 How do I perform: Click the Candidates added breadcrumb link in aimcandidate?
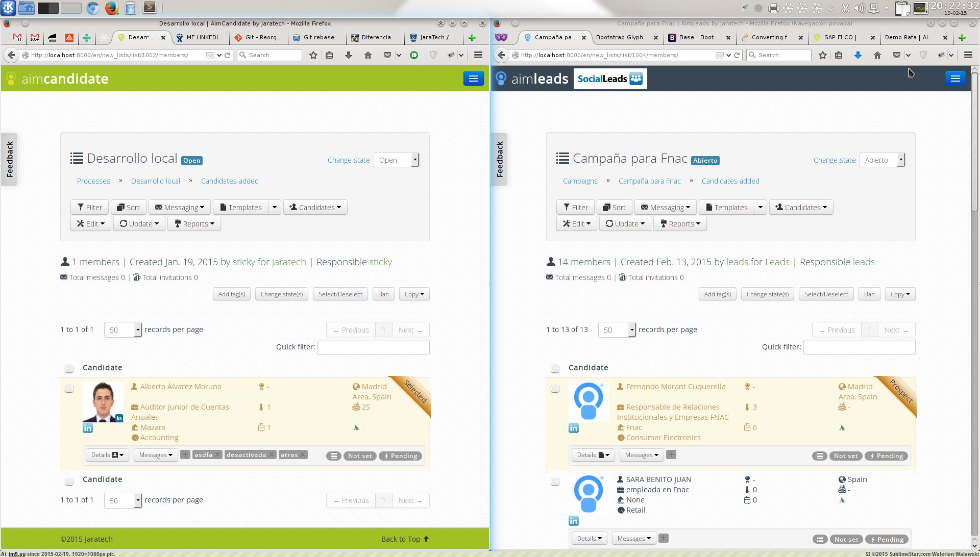(230, 181)
